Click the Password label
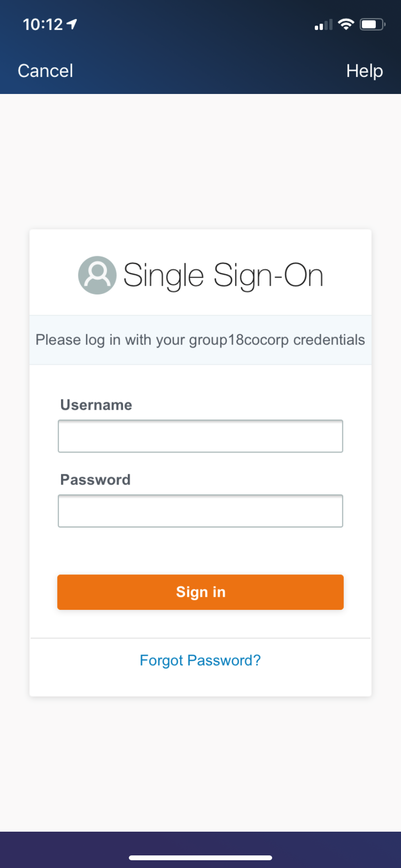Screen dimensions: 401x868 click(95, 480)
